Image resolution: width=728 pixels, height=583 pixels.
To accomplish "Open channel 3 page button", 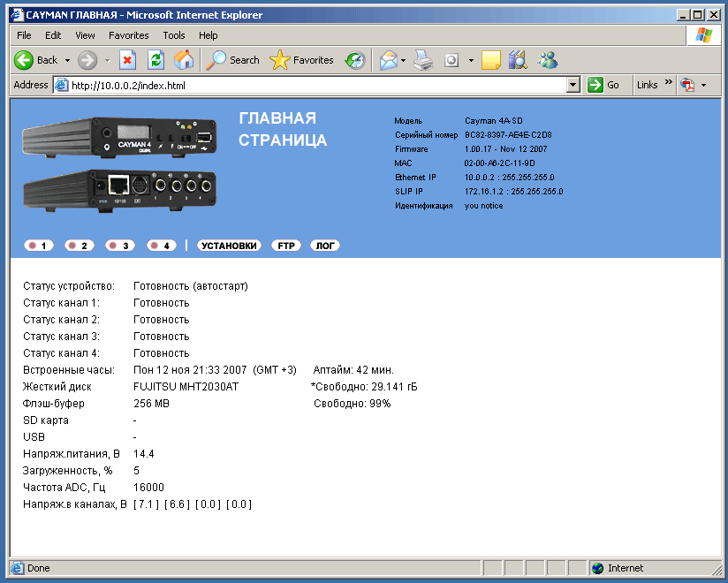I will click(x=120, y=246).
